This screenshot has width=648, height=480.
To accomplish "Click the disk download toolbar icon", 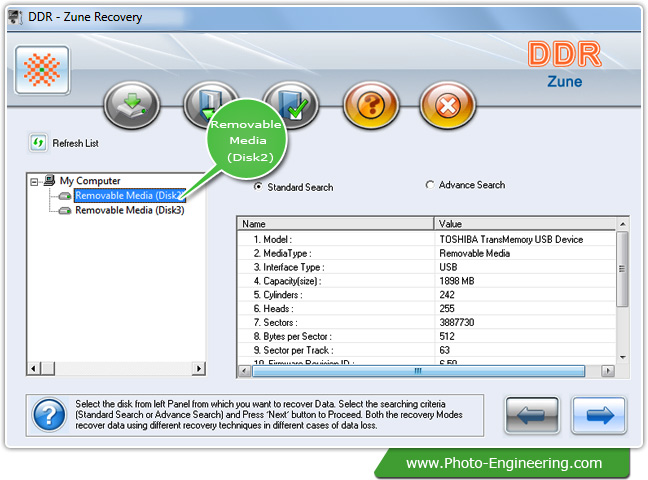I will pyautogui.click(x=132, y=105).
